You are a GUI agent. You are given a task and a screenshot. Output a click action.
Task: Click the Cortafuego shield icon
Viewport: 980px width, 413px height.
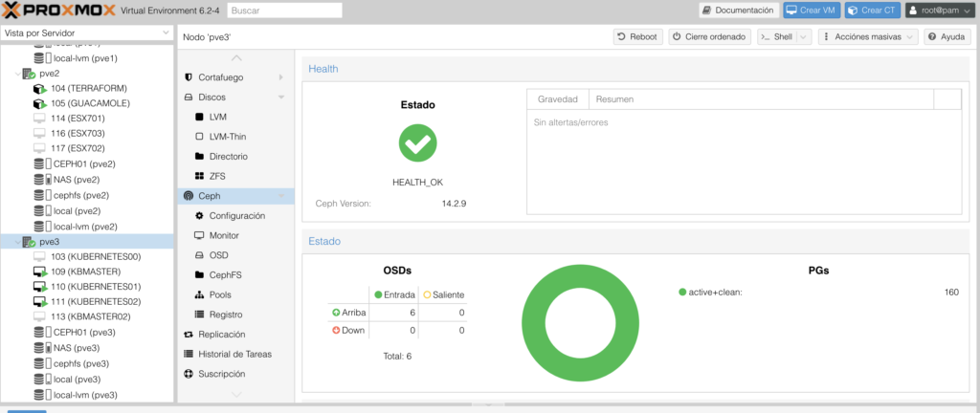[189, 77]
